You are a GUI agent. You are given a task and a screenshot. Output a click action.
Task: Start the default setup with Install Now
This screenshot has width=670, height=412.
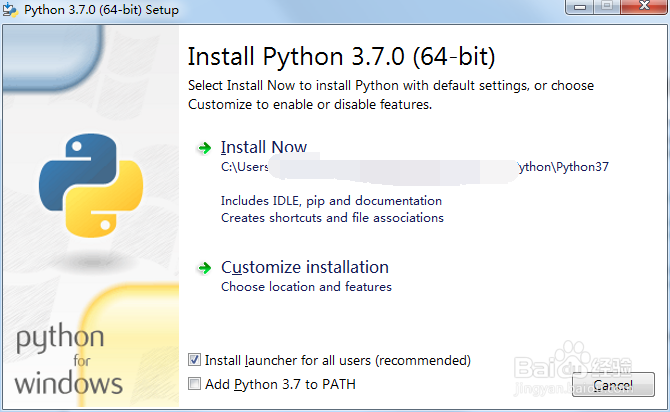[264, 147]
